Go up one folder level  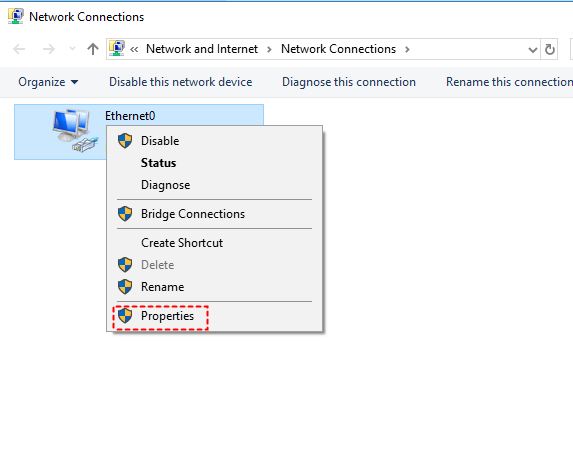[93, 49]
